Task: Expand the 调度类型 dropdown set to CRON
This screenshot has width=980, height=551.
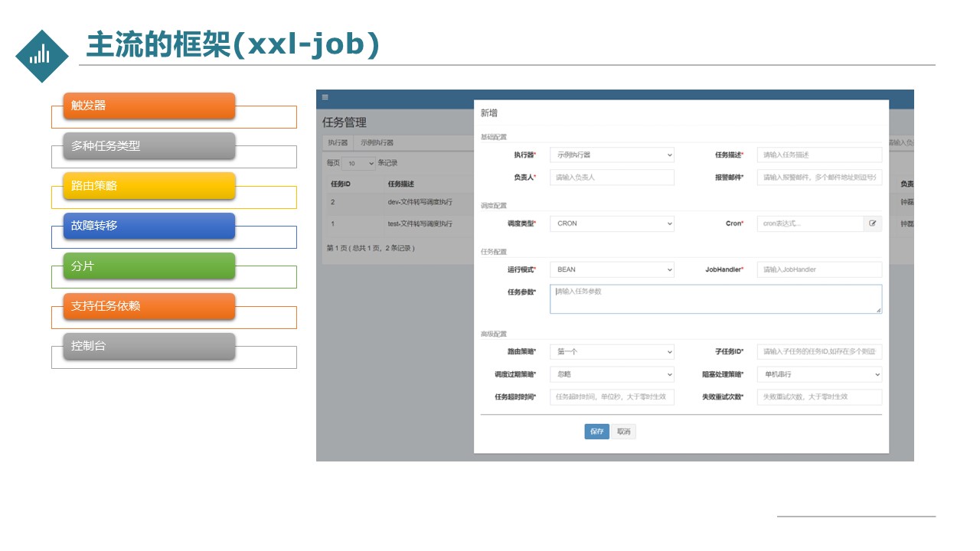Action: click(x=612, y=223)
